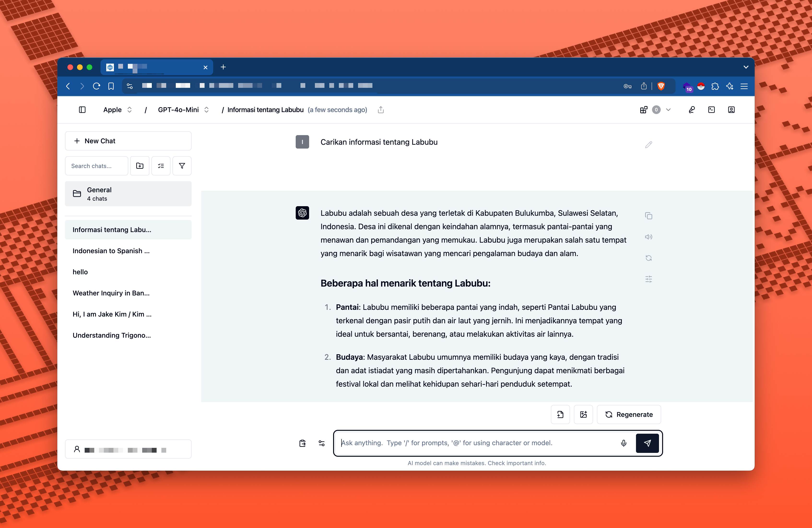The width and height of the screenshot is (812, 528).
Task: Click the select chats checklist icon
Action: [161, 166]
